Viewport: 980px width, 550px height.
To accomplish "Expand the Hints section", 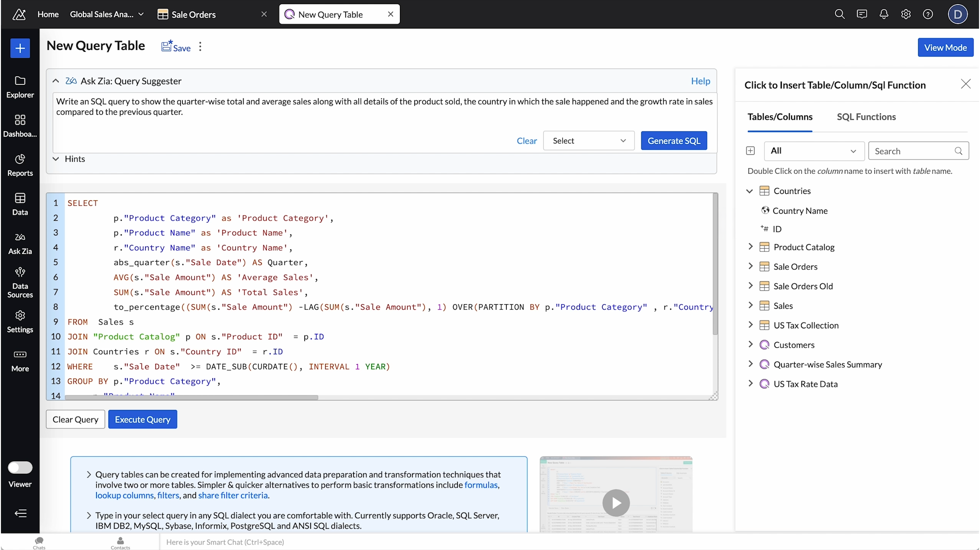I will click(x=56, y=159).
